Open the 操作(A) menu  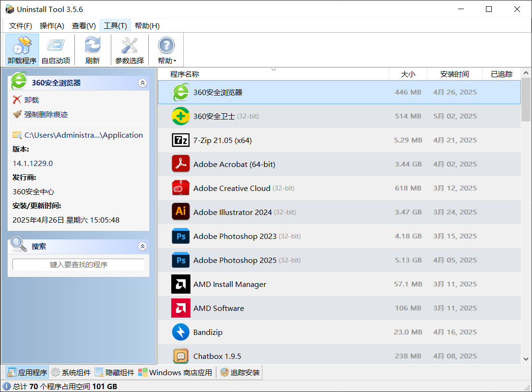pos(52,26)
